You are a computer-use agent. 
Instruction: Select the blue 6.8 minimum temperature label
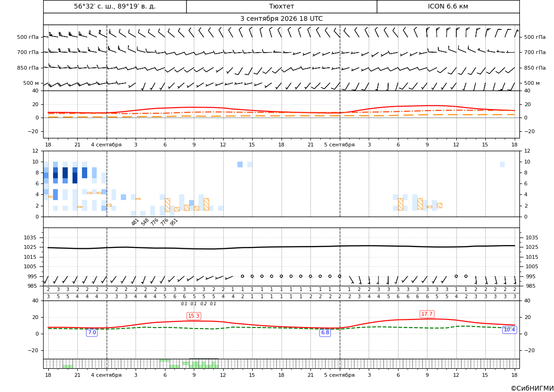tap(325, 333)
